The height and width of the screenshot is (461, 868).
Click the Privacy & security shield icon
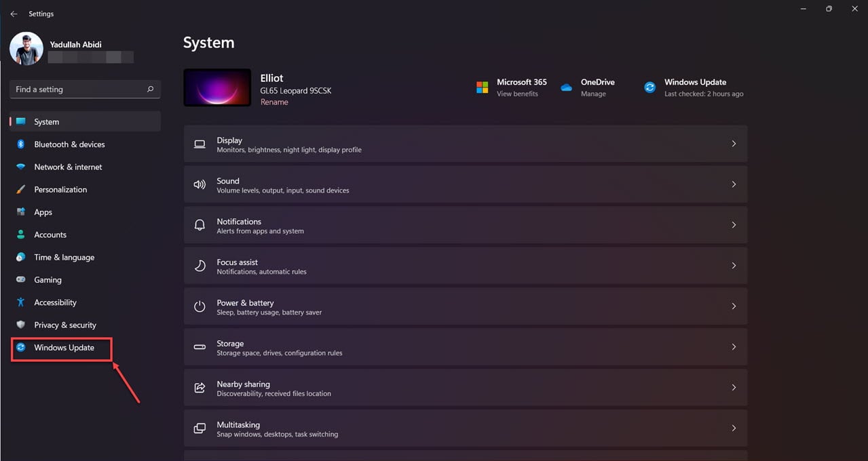coord(21,325)
